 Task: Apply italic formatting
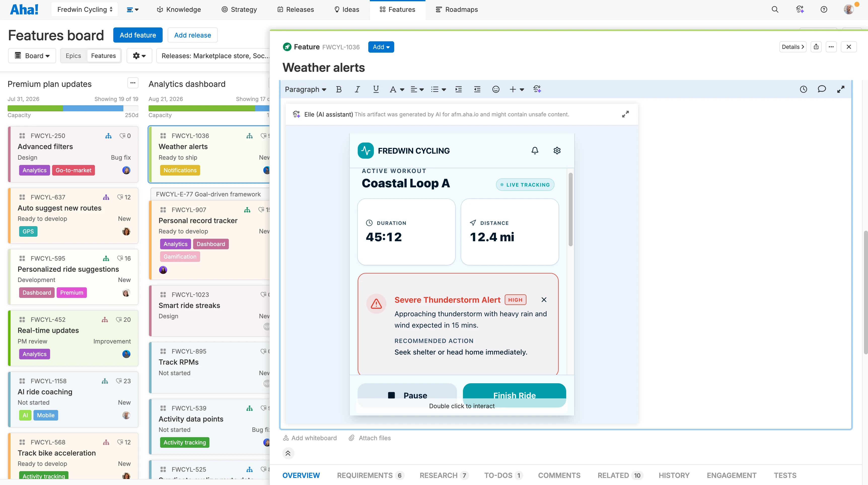coord(357,89)
